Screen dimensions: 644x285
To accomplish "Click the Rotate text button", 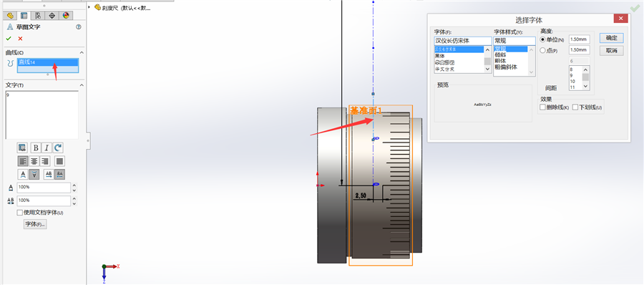I will point(59,148).
